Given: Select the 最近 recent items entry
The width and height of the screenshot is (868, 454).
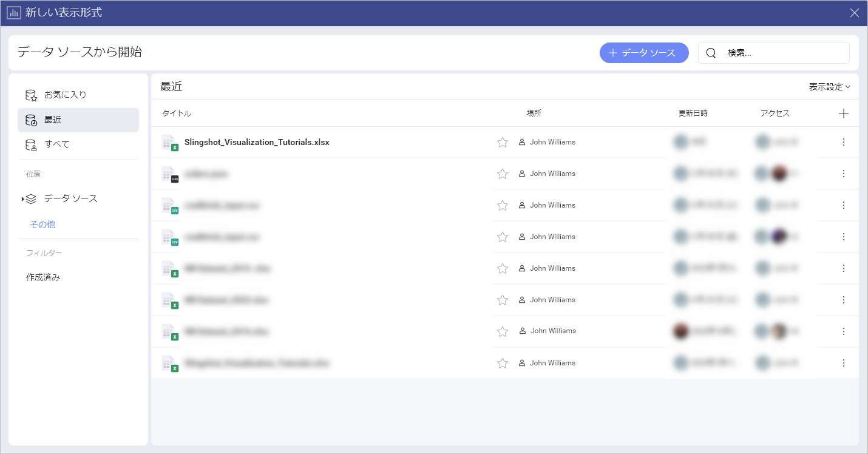Looking at the screenshot, I should (x=78, y=120).
